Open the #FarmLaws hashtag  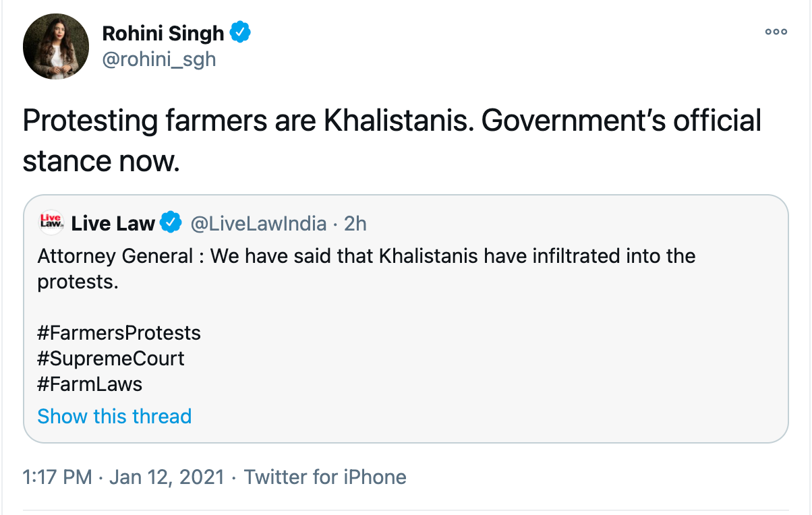pyautogui.click(x=90, y=384)
